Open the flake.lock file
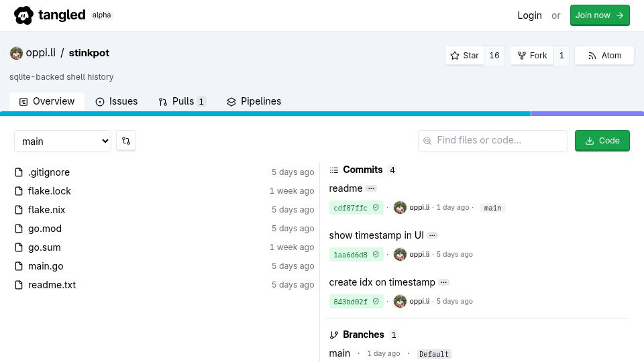The width and height of the screenshot is (644, 362). pyautogui.click(x=49, y=191)
